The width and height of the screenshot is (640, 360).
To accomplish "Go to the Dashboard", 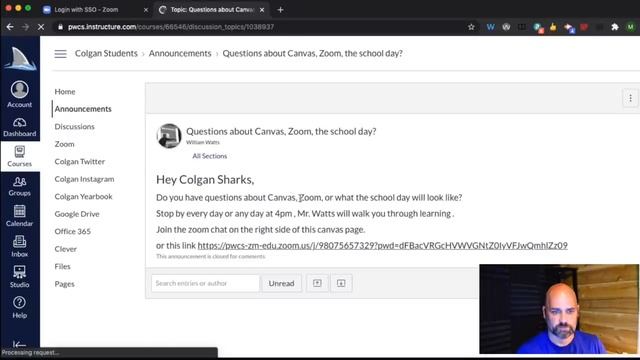I will point(20,127).
